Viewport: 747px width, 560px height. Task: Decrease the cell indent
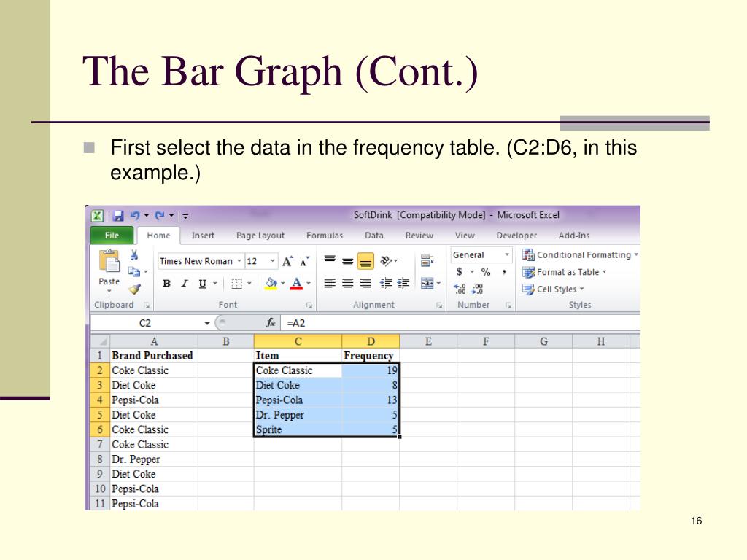click(x=386, y=284)
